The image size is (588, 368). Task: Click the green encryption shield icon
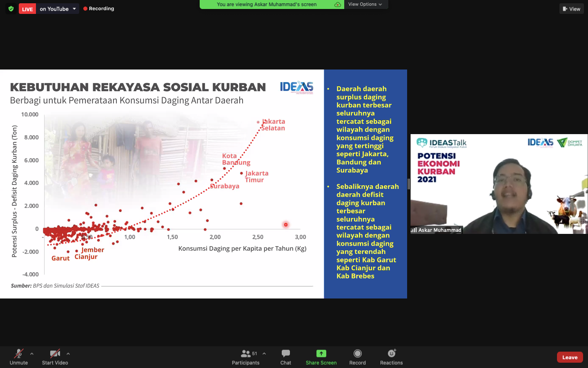click(x=11, y=9)
